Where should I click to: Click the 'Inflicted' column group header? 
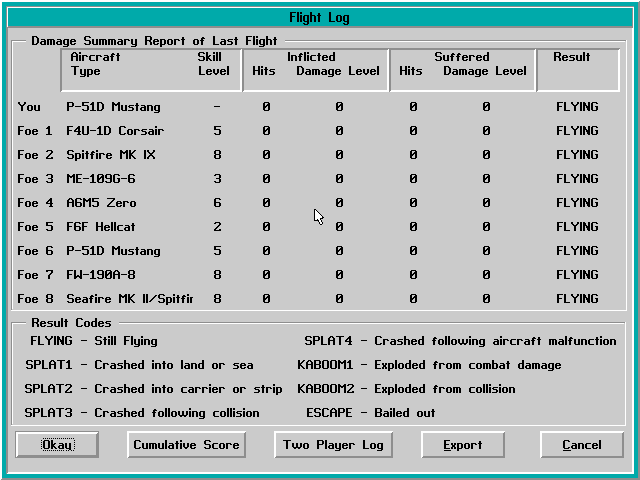(311, 57)
